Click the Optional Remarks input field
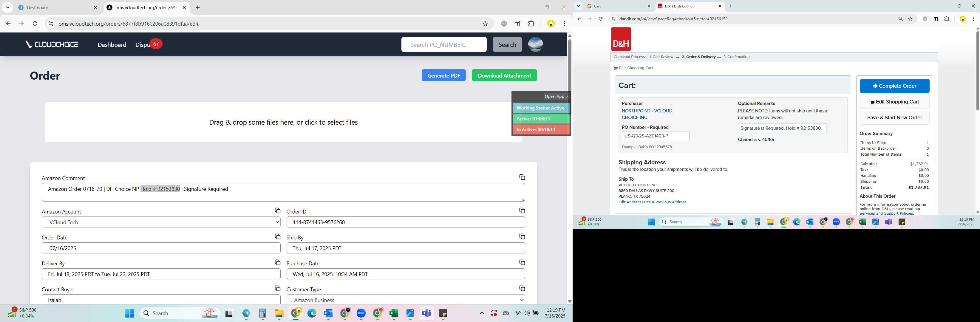Screen dimensions: 980x322 781,128
